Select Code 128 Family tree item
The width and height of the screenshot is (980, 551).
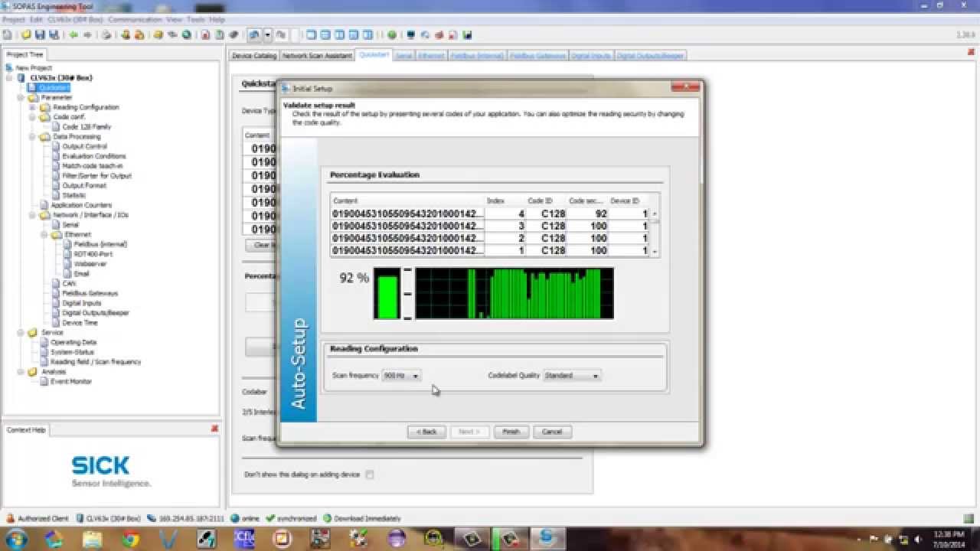tap(87, 127)
